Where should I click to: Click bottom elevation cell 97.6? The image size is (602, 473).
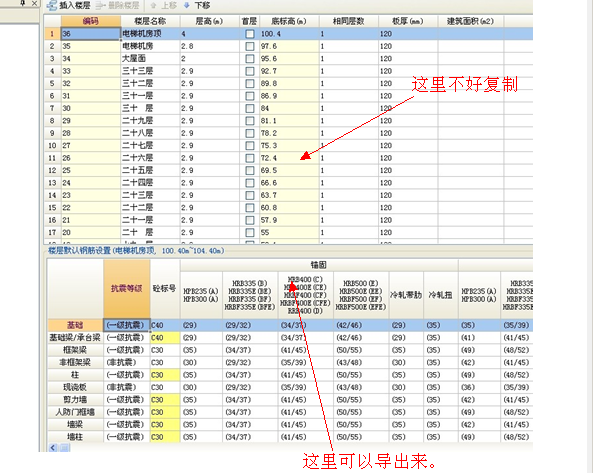(289, 46)
